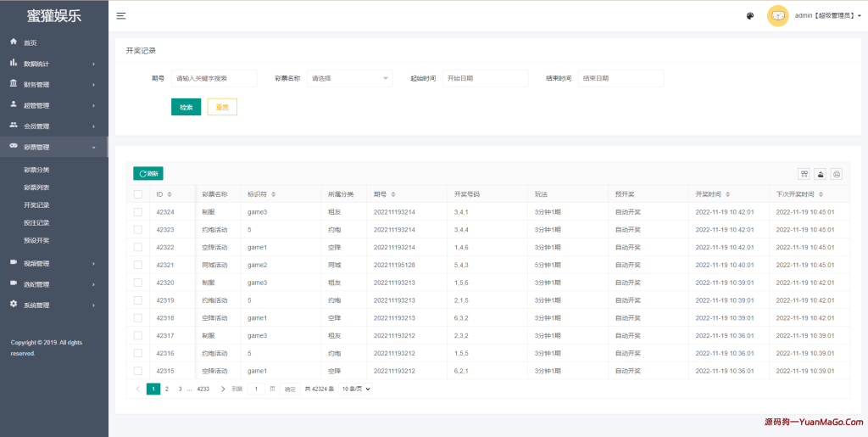Click the admin user avatar

point(777,16)
